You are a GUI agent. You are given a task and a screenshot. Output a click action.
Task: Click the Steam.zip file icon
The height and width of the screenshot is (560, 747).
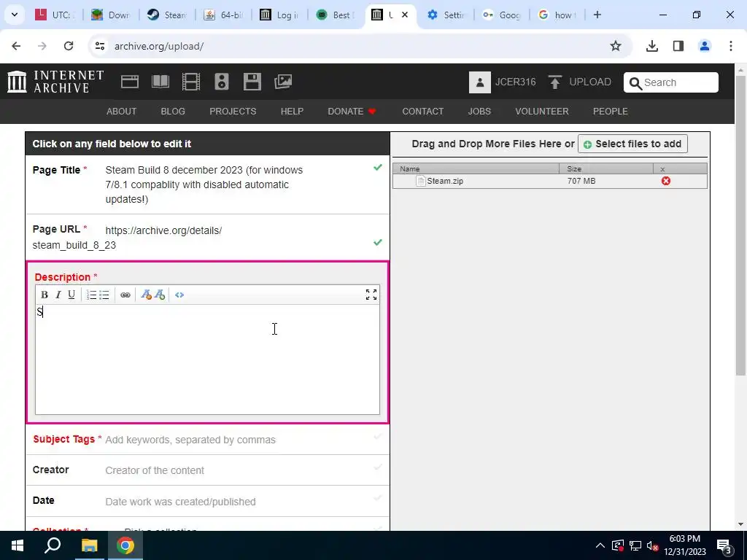coord(420,181)
